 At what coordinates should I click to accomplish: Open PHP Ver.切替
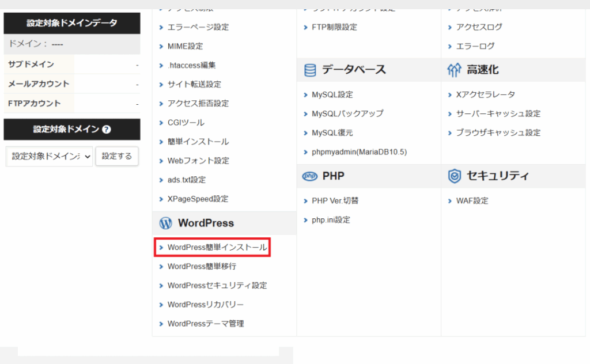click(335, 201)
